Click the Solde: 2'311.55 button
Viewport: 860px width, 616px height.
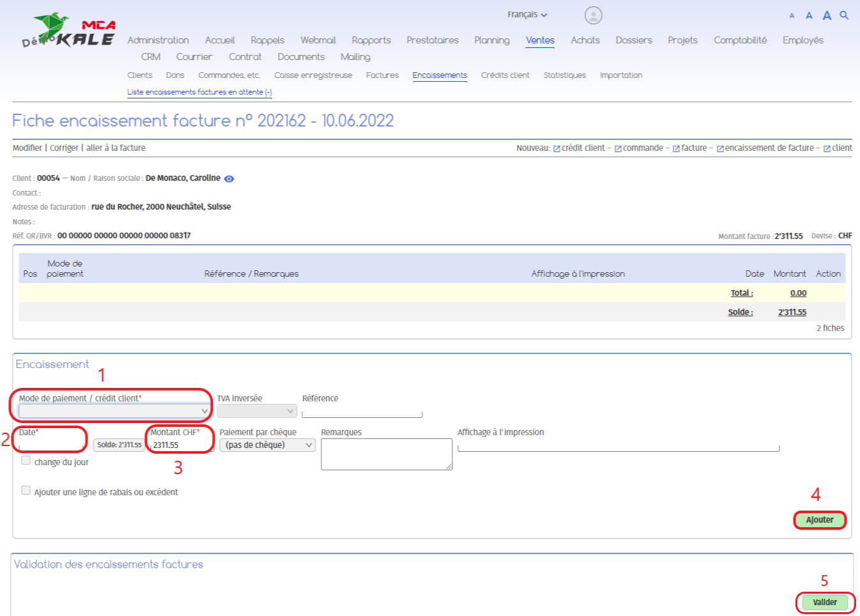[x=119, y=445]
